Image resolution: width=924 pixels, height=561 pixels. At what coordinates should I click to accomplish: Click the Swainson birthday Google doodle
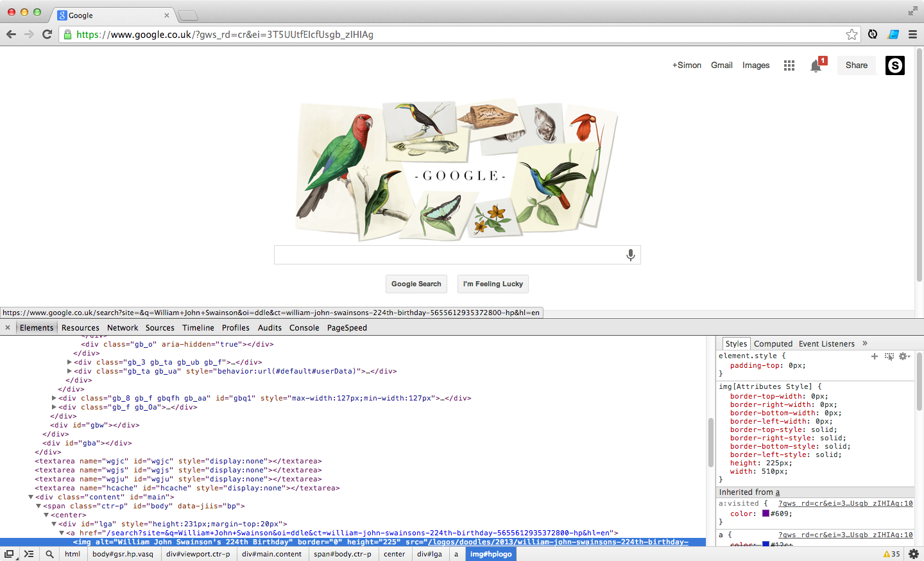coord(457,169)
